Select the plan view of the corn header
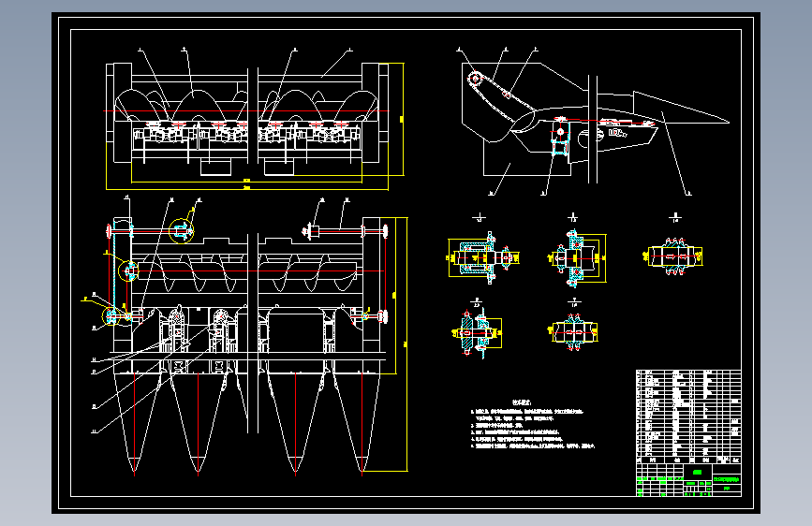Image resolution: width=812 pixels, height=526 pixels. point(247,345)
